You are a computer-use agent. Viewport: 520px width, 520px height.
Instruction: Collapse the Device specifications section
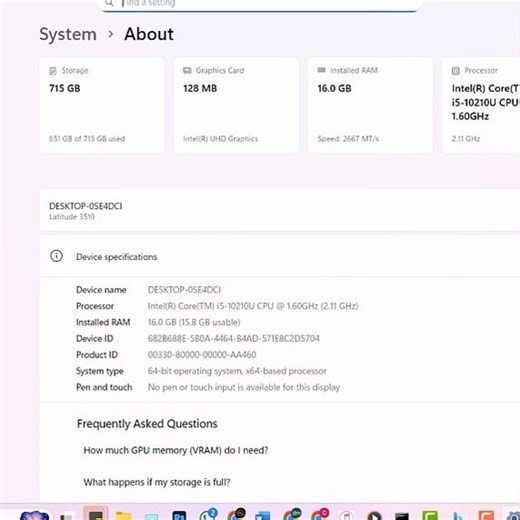280,257
